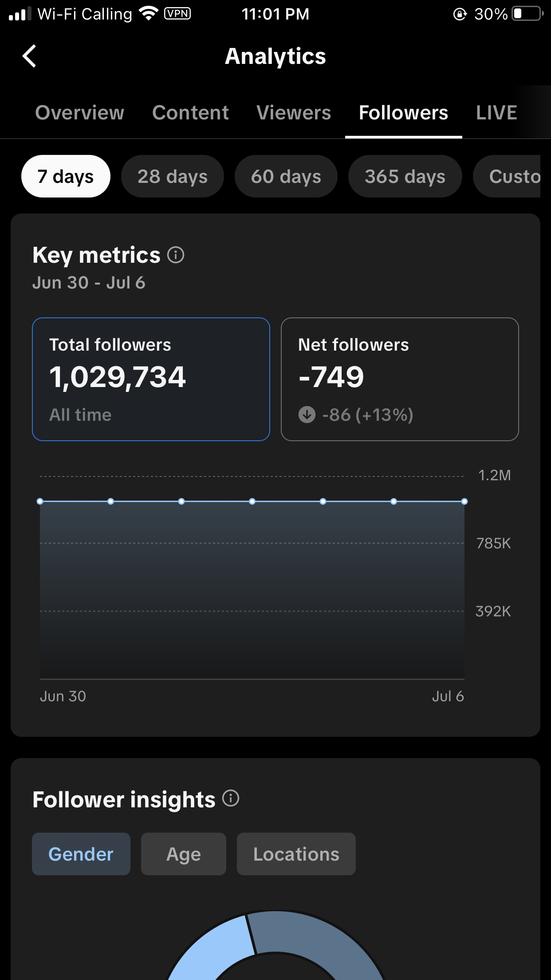Select the Total followers metric card
Viewport: 551px width, 980px height.
pos(151,379)
